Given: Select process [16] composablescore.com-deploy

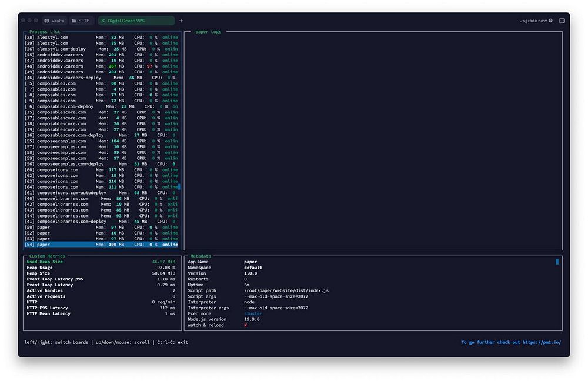Looking at the screenshot, I should (101, 135).
